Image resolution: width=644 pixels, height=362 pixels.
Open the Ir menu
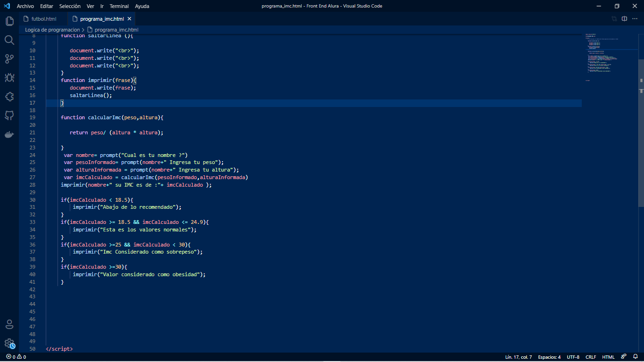[x=102, y=6]
